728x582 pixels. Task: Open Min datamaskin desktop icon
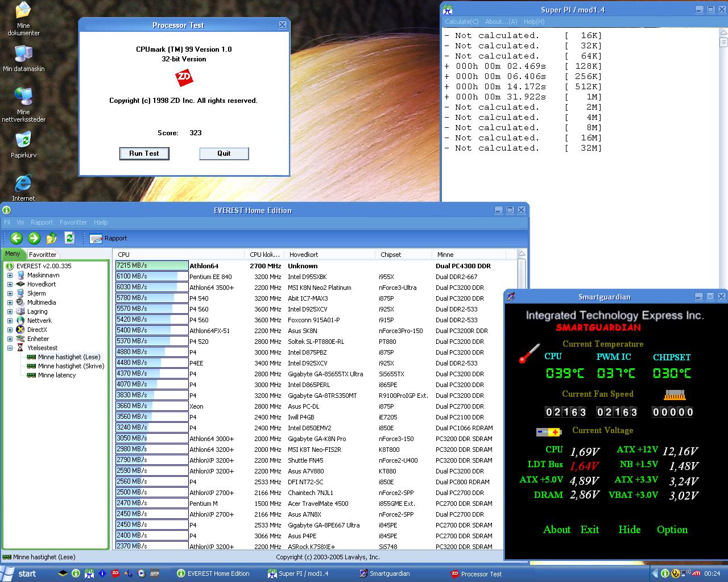23,58
